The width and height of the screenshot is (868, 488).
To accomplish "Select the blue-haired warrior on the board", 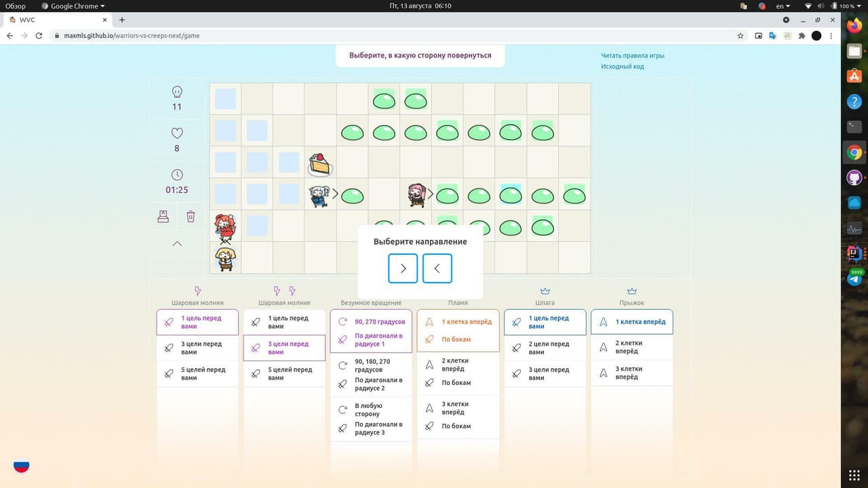I will click(x=319, y=196).
